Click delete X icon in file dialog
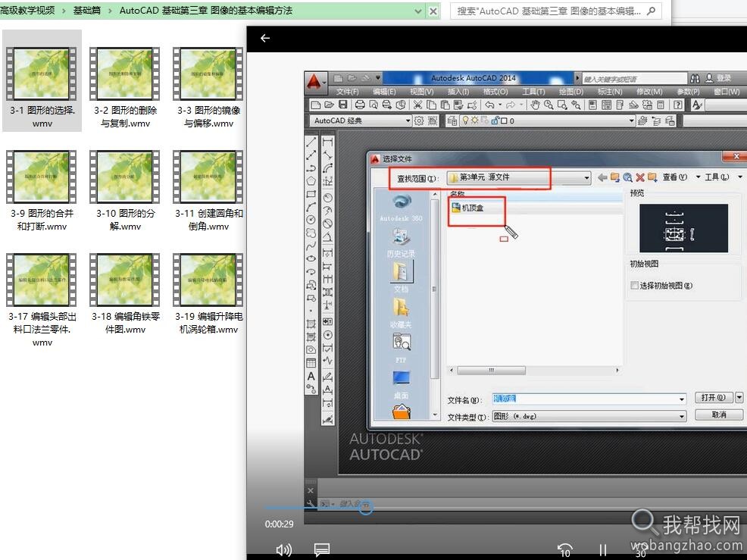 tap(640, 178)
